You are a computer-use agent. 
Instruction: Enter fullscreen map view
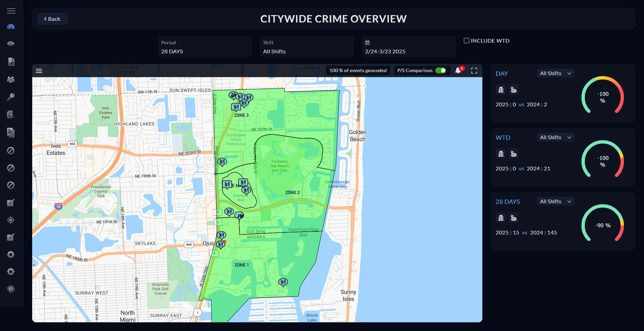pos(474,71)
